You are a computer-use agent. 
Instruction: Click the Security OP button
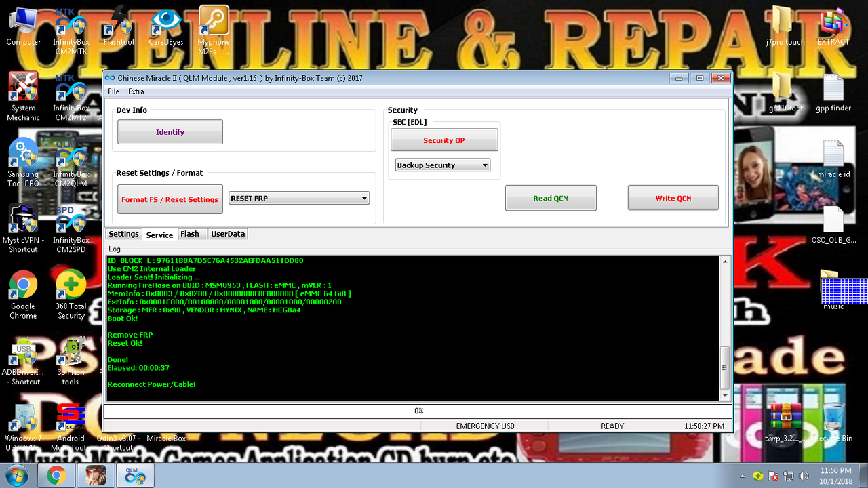(x=444, y=140)
